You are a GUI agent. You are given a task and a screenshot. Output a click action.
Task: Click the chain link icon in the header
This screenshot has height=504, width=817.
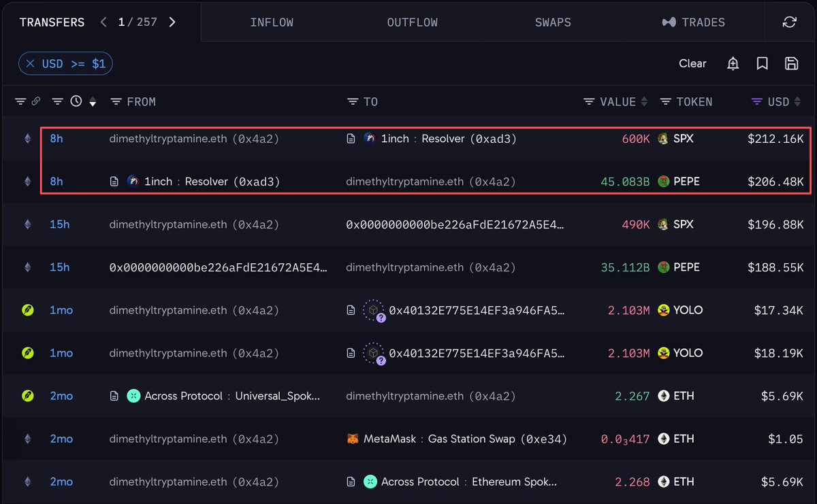pyautogui.click(x=36, y=101)
